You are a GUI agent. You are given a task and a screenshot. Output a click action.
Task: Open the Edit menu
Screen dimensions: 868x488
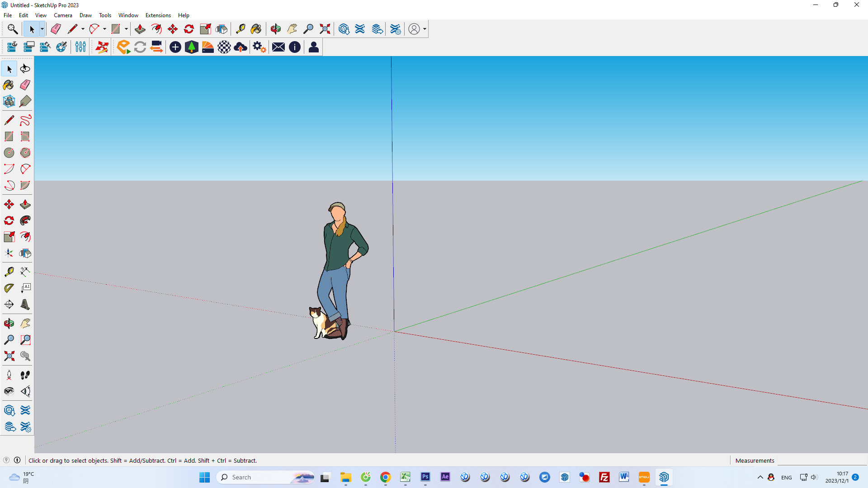point(24,15)
